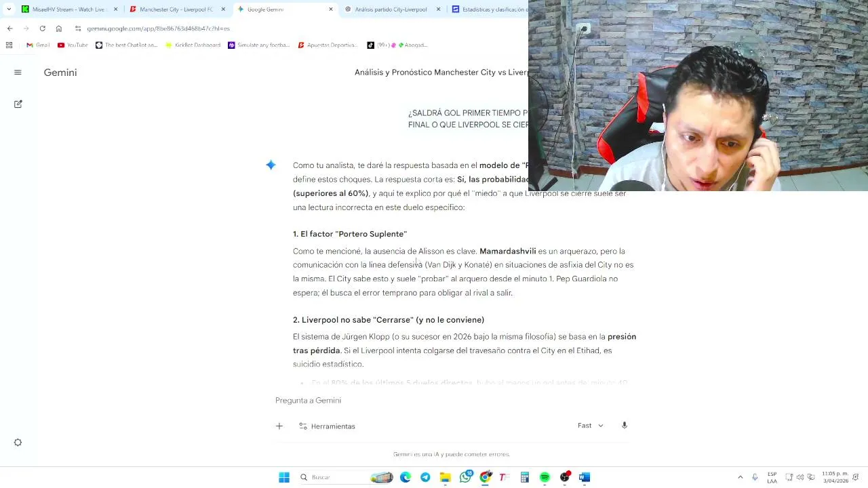Viewport: 868px width, 488px height.
Task: Open WhatsApp from the taskbar
Action: tap(465, 478)
